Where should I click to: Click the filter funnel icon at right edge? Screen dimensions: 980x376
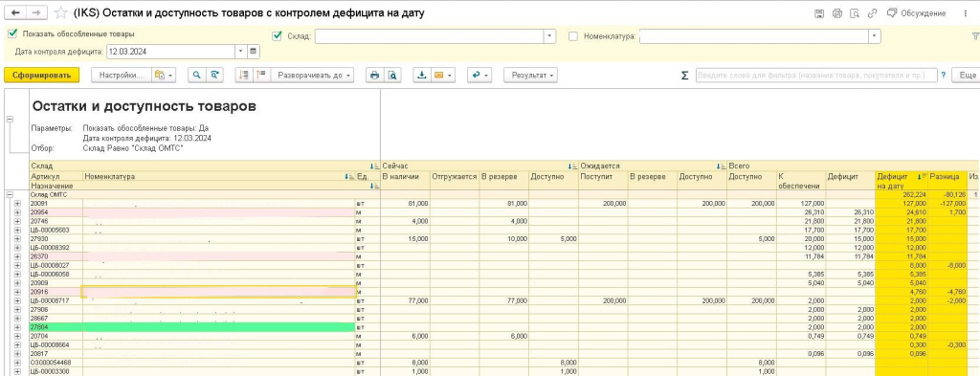pyautogui.click(x=975, y=37)
